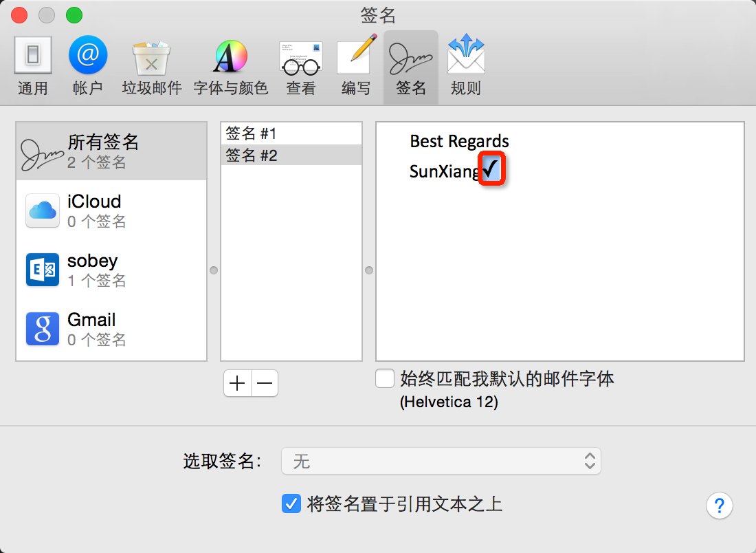The image size is (756, 553).
Task: Open the 垃圾邮件 junk mail pane
Action: 151,67
